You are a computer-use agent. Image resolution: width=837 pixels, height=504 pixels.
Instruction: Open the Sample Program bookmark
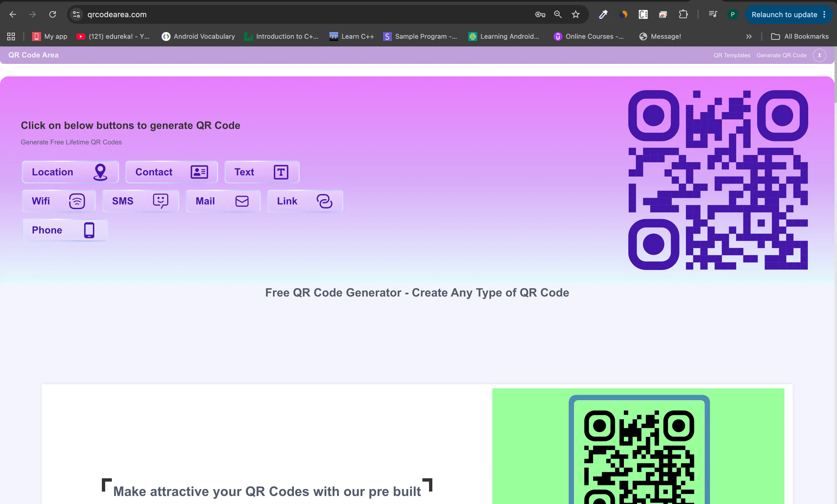(x=420, y=36)
